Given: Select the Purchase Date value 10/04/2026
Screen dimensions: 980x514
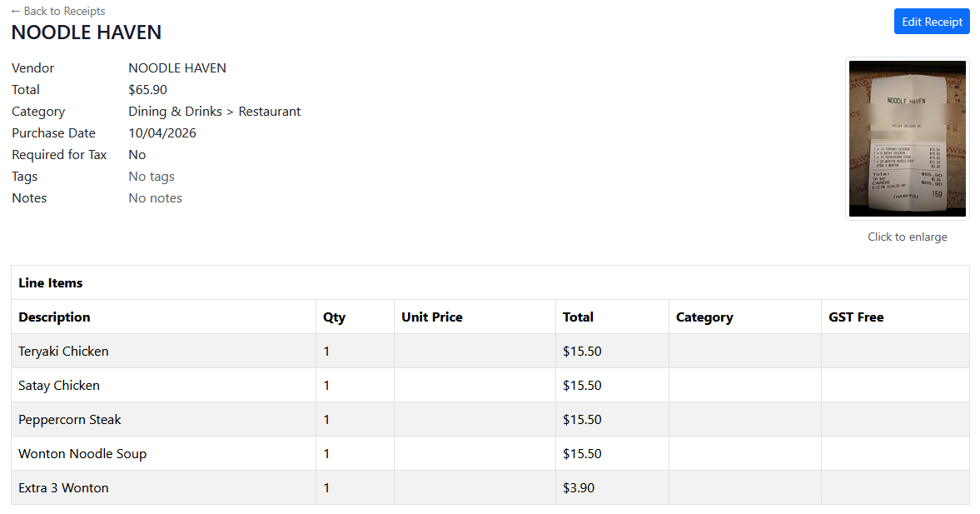Looking at the screenshot, I should 162,132.
